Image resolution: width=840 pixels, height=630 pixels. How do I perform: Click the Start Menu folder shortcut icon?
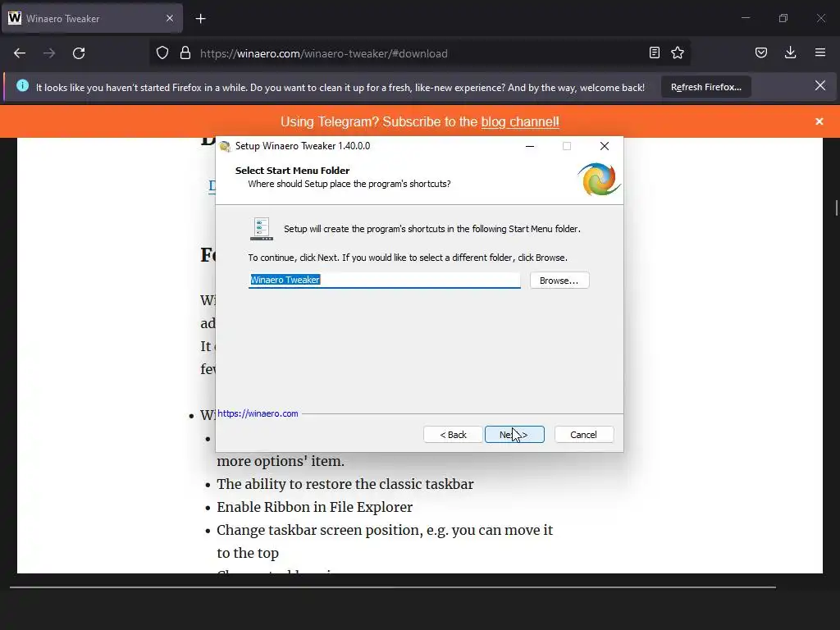click(262, 229)
